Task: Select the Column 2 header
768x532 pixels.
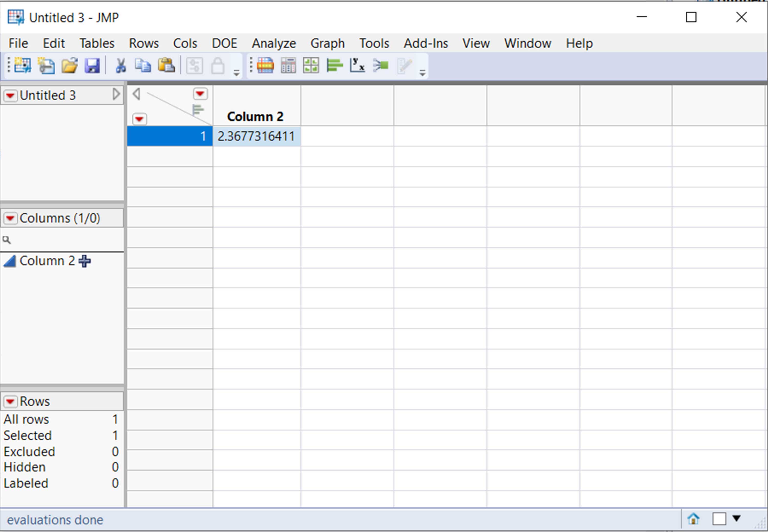Action: 257,106
